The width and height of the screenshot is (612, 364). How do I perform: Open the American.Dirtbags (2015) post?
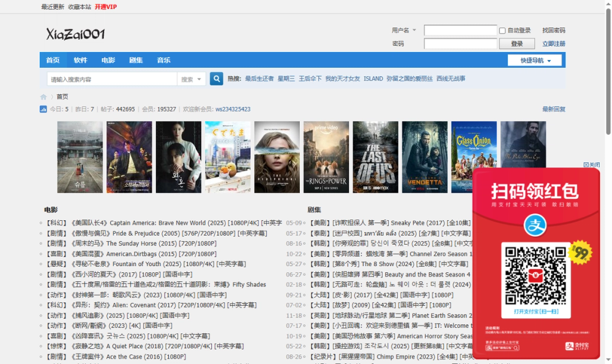(x=130, y=254)
